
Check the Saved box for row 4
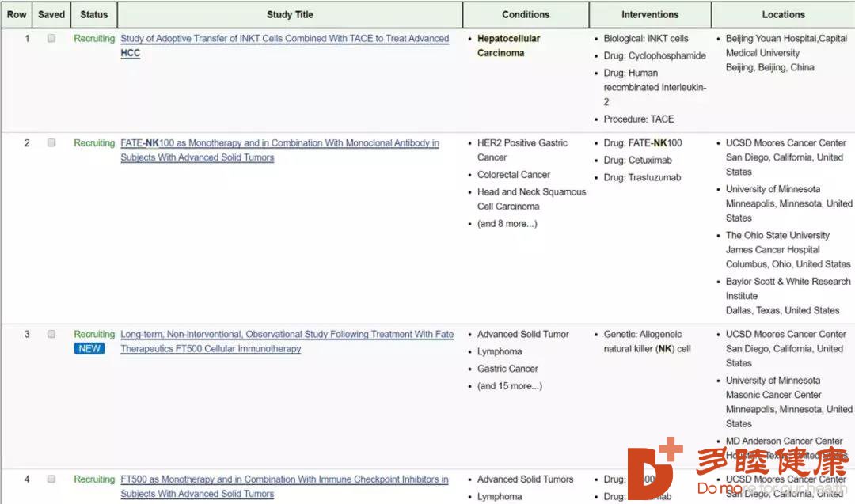(x=51, y=479)
